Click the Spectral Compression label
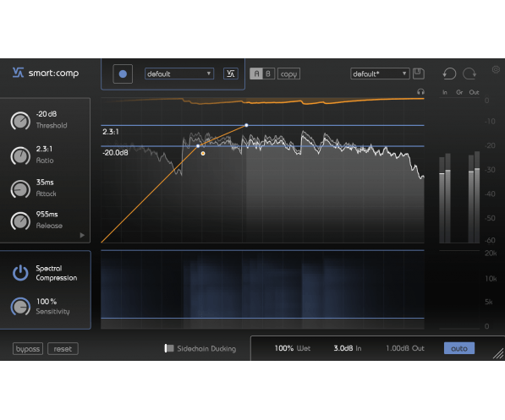The image size is (505, 420). pyautogui.click(x=57, y=273)
